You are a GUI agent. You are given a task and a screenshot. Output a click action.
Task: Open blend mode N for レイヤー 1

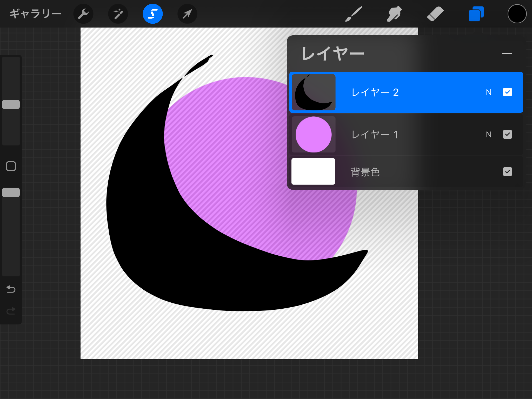pyautogui.click(x=489, y=135)
